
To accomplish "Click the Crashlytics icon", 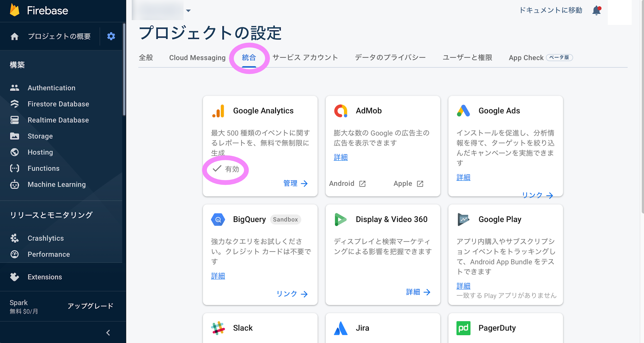I will point(14,238).
